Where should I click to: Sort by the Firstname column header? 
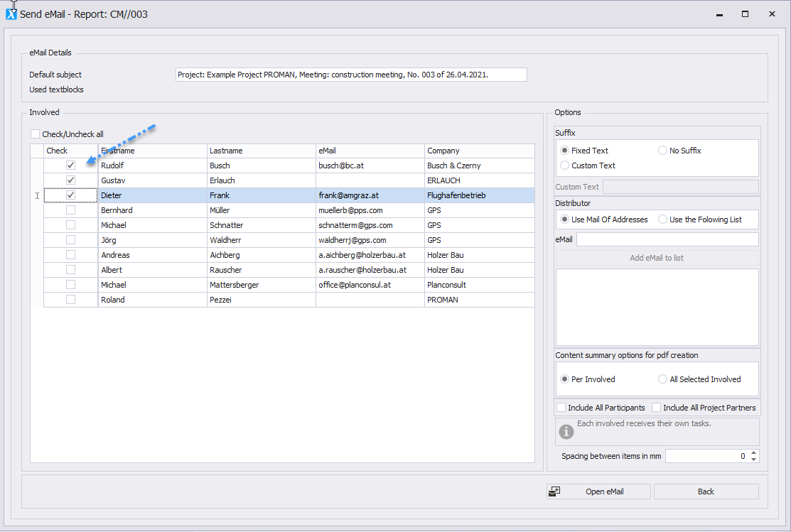point(152,151)
